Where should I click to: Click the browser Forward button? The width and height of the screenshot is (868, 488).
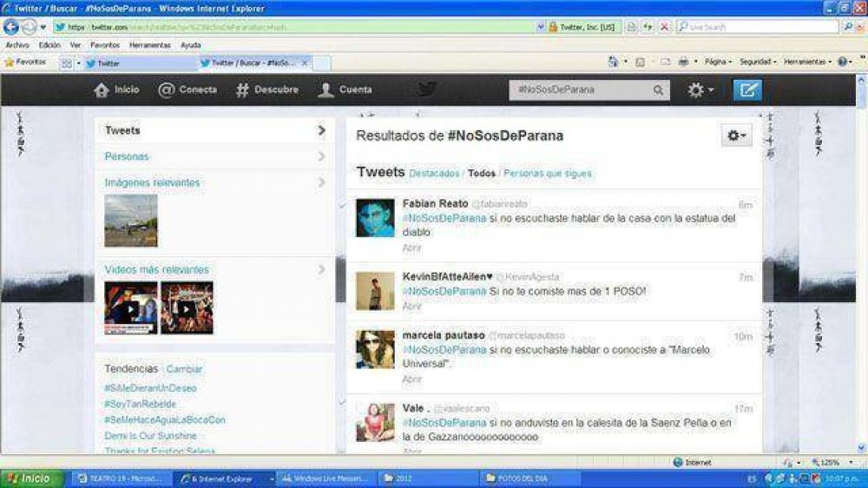(29, 27)
